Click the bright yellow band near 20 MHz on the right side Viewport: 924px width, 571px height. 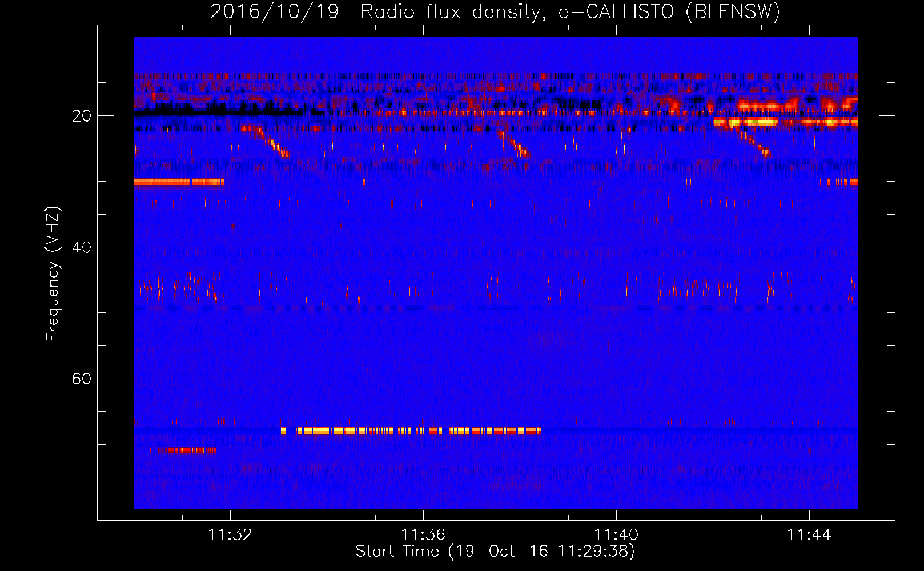[x=785, y=122]
